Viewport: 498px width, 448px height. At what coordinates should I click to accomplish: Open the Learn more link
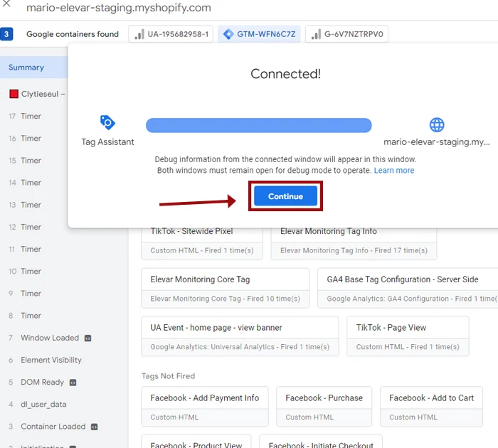tap(394, 171)
